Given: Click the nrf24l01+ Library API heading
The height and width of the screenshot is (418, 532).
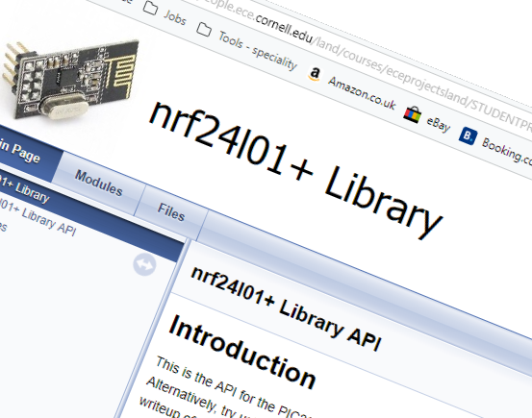Looking at the screenshot, I should (286, 309).
